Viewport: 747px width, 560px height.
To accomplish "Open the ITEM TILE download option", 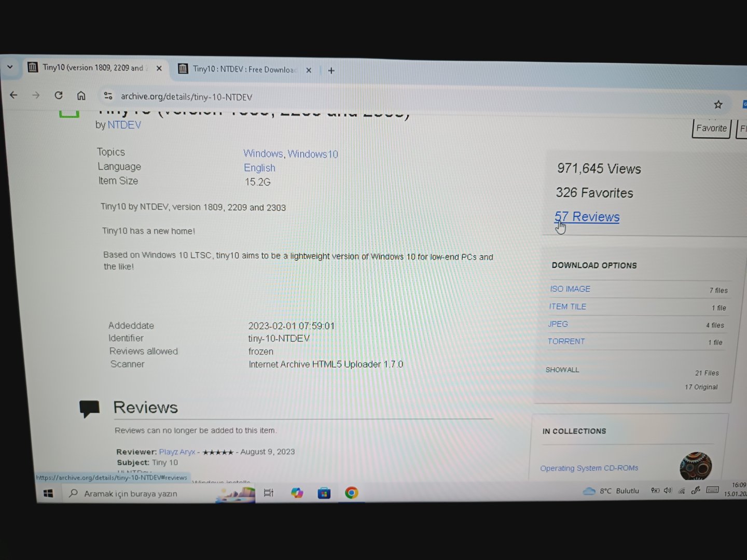I will [568, 306].
